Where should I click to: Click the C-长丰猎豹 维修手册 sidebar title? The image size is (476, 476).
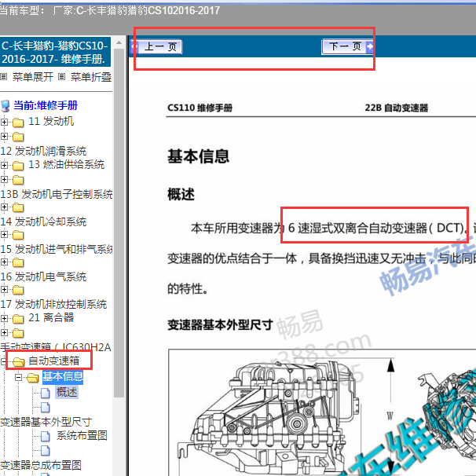(55, 52)
